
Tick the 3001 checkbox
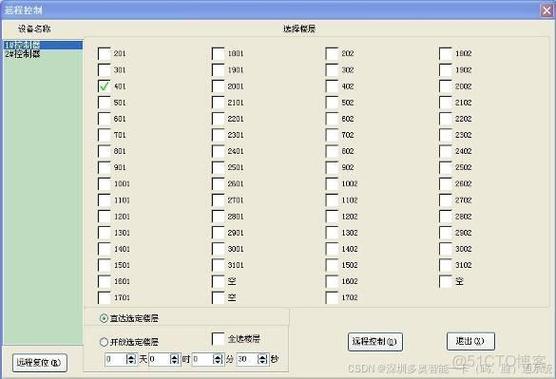coord(218,249)
